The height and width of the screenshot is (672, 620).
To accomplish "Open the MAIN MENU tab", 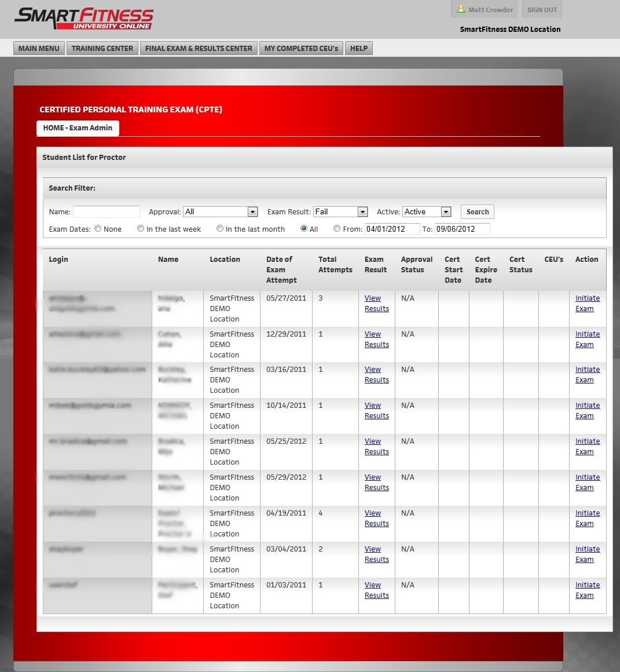I will (x=39, y=49).
